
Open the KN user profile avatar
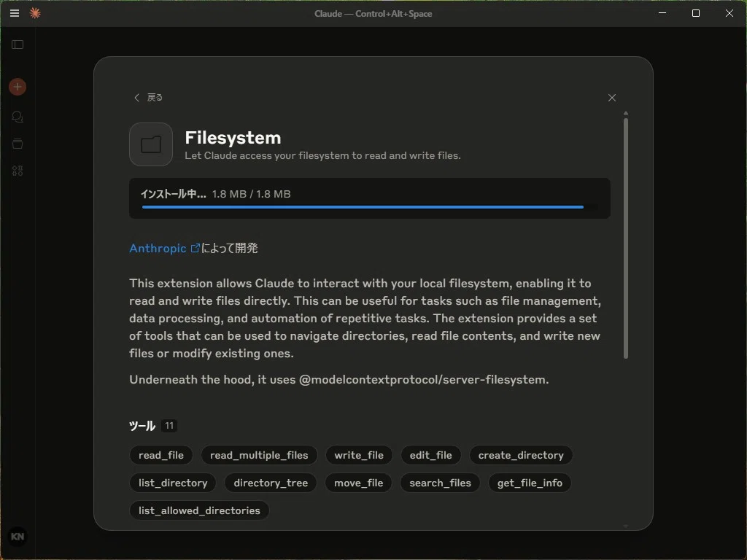18,537
